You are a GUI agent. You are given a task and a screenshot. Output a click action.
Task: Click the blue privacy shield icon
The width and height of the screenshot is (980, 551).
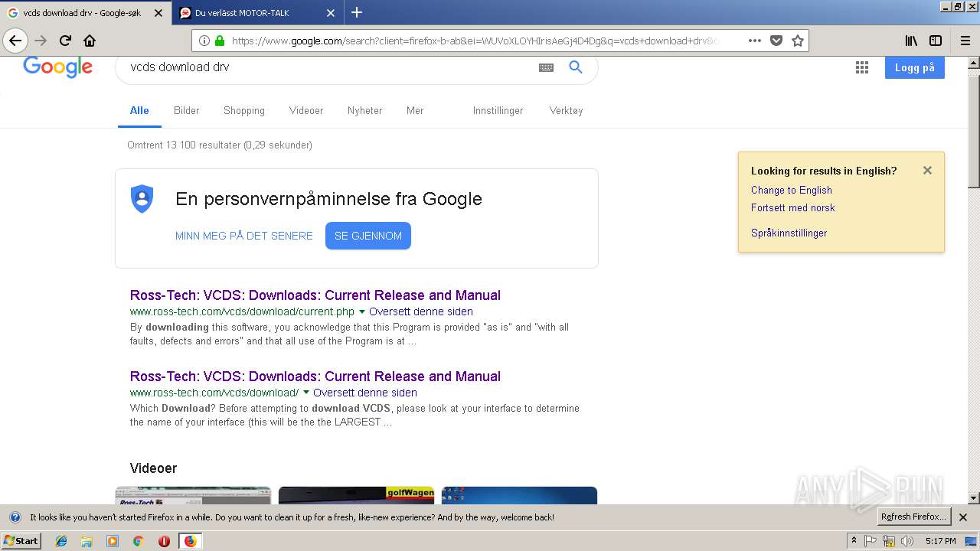click(142, 199)
